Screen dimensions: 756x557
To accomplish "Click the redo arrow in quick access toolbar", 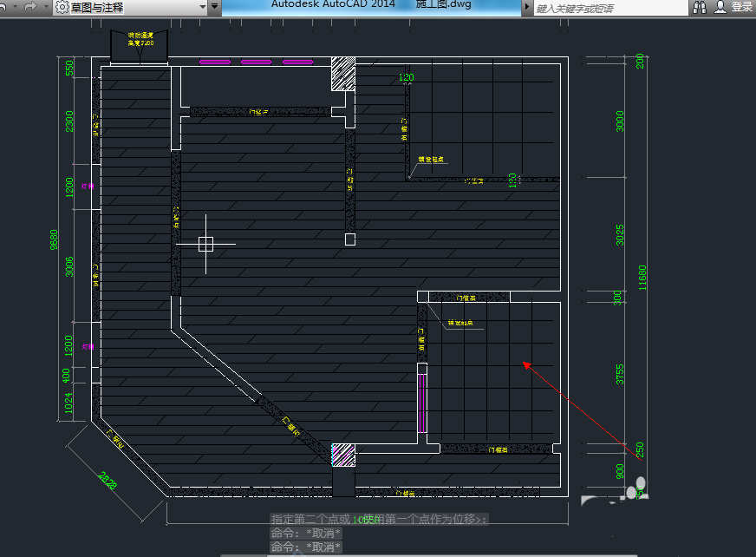I will pos(30,7).
